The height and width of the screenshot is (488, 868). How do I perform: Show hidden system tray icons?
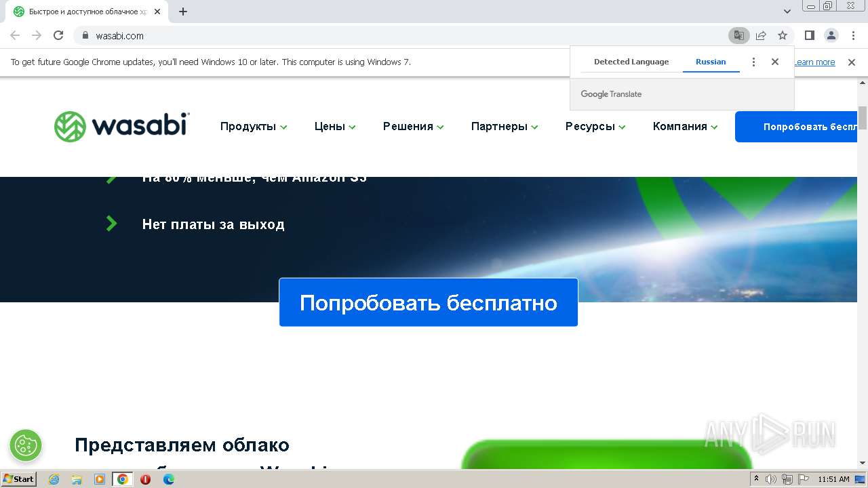point(757,479)
